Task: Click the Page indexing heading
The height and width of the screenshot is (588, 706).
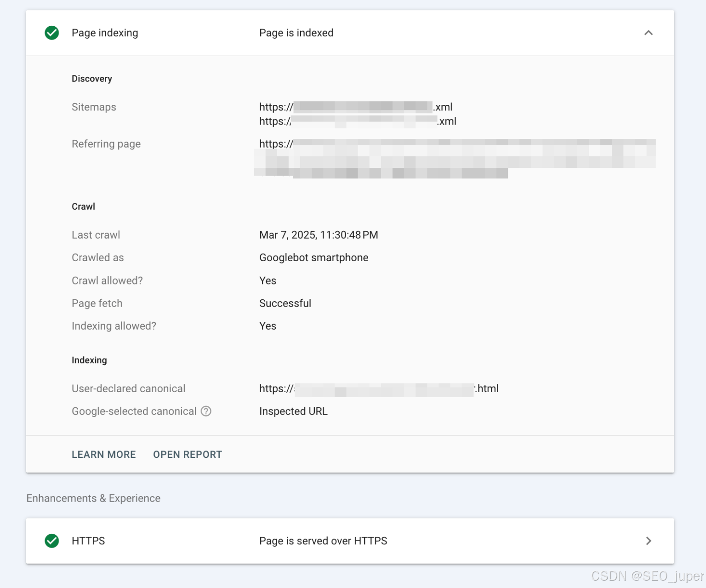Action: click(105, 33)
